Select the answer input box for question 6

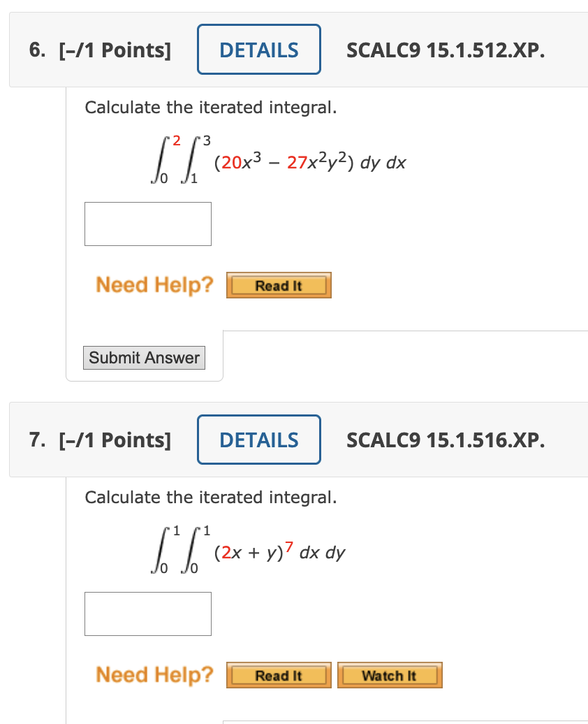[147, 224]
